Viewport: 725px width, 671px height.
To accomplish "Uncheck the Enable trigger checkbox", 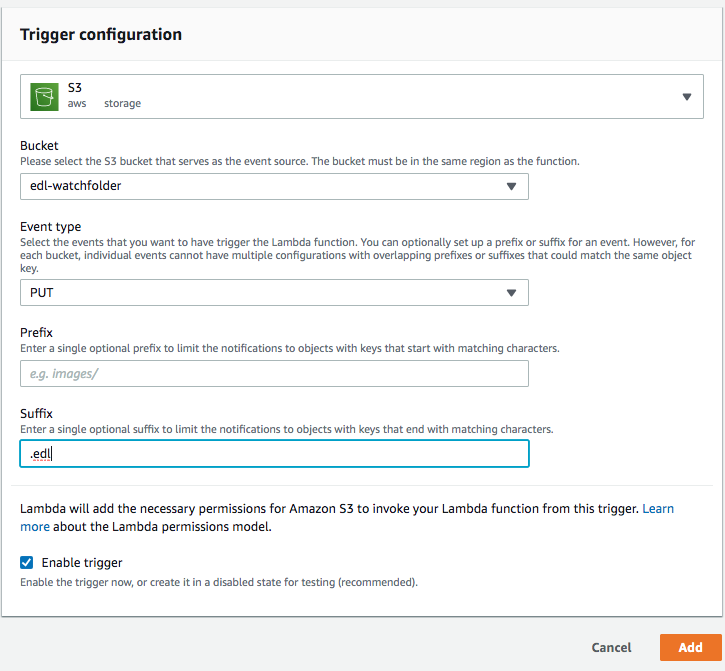I will [27, 562].
